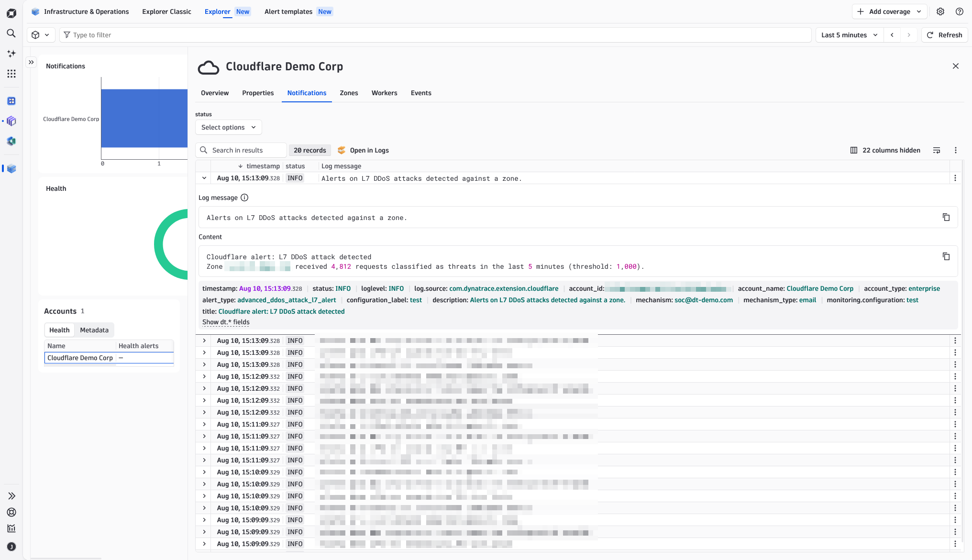Screen dimensions: 972x560
Task: Click the Health alerts column header
Action: [138, 346]
